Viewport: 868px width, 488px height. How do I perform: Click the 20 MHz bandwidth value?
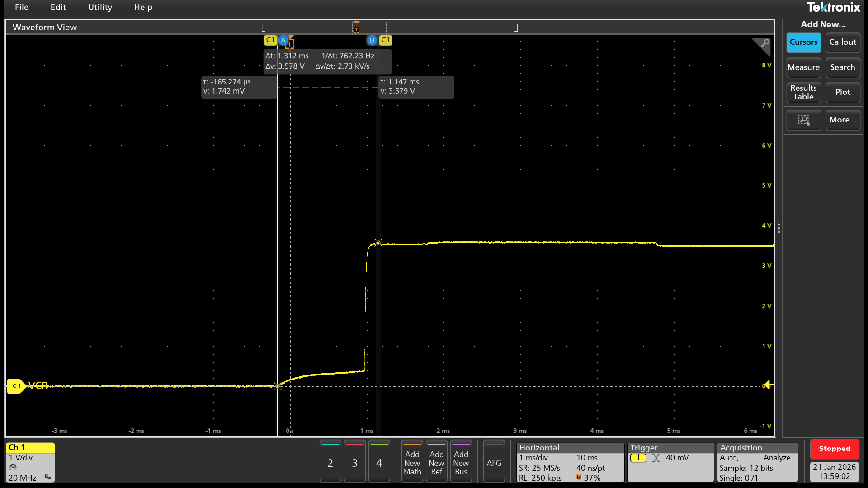22,478
